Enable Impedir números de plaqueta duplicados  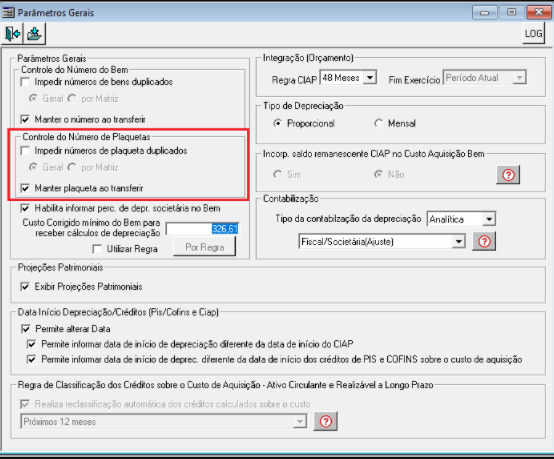pyautogui.click(x=25, y=151)
